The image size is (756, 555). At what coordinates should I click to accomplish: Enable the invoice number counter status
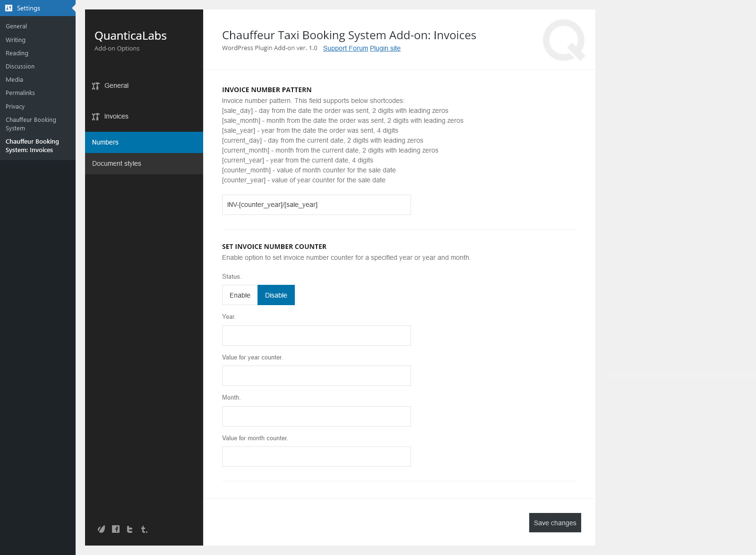pos(240,295)
